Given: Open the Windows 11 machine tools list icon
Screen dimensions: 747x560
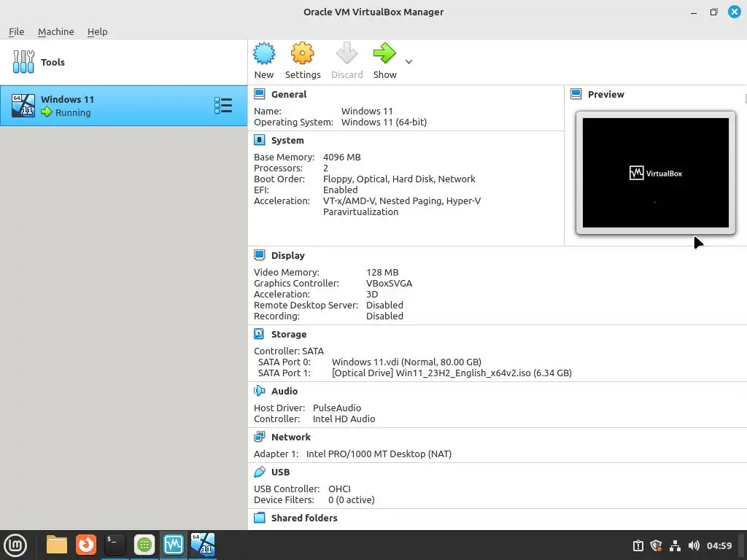Looking at the screenshot, I should tap(223, 106).
